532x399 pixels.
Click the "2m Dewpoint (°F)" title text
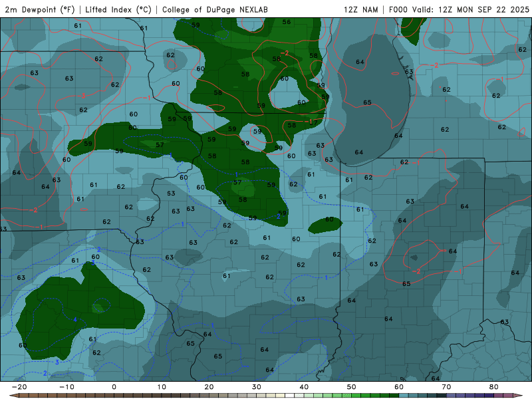(x=40, y=9)
